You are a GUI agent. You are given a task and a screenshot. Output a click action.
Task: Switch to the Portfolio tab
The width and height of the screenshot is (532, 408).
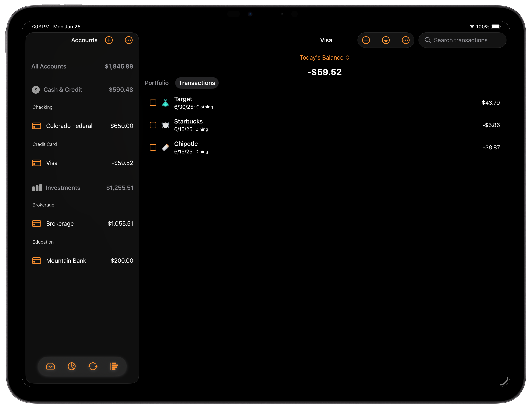[157, 83]
